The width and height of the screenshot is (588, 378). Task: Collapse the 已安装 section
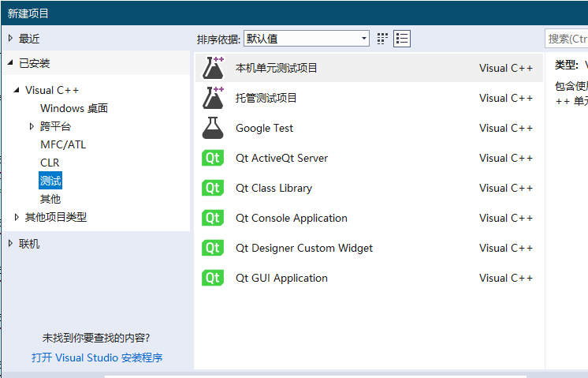pyautogui.click(x=10, y=62)
